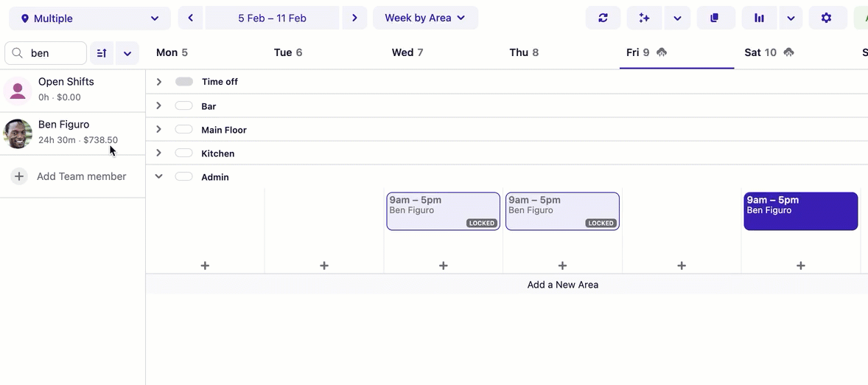
Task: Click LOCKED badge on Thursday shift
Action: click(601, 223)
